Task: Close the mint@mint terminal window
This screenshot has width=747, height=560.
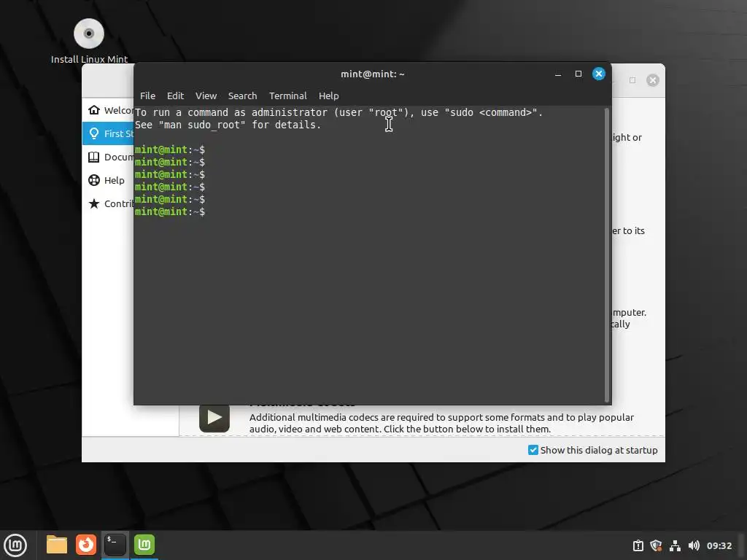Action: (x=599, y=74)
